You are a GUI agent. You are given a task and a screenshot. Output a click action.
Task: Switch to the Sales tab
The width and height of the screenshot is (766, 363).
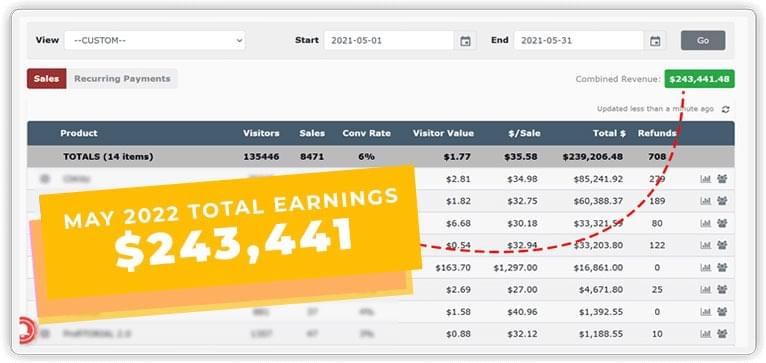coord(46,79)
